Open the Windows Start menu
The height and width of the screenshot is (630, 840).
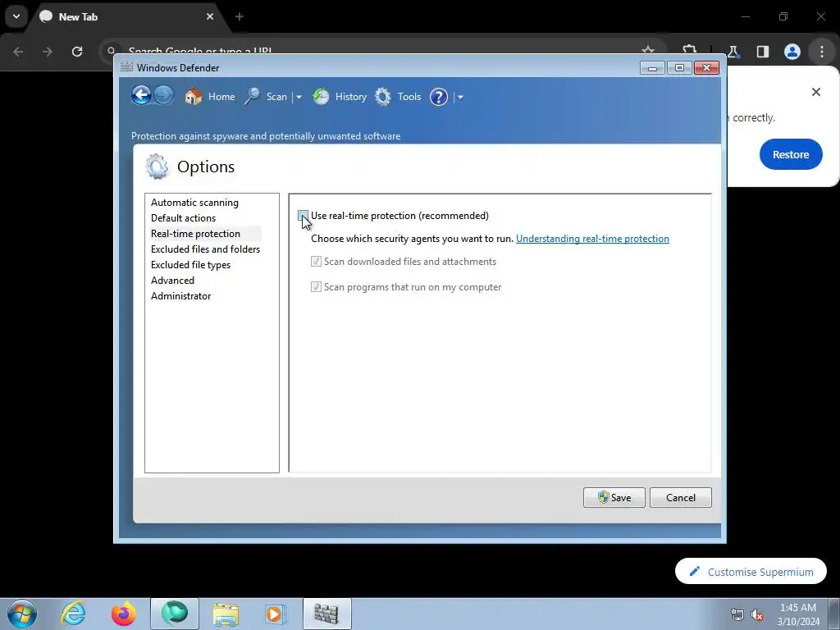tap(22, 614)
